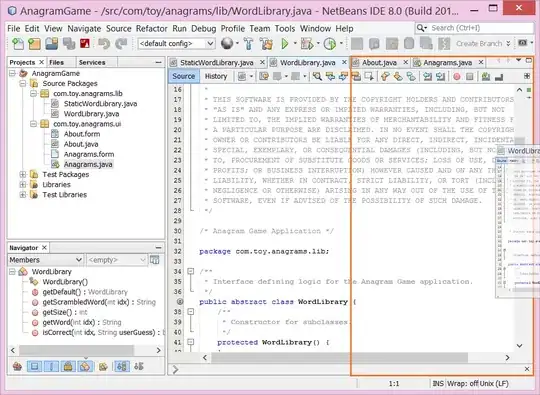Image resolution: width=540 pixels, height=395 pixels.
Task: Click the Clean and Build hammer-broom icon
Action: 266,44
